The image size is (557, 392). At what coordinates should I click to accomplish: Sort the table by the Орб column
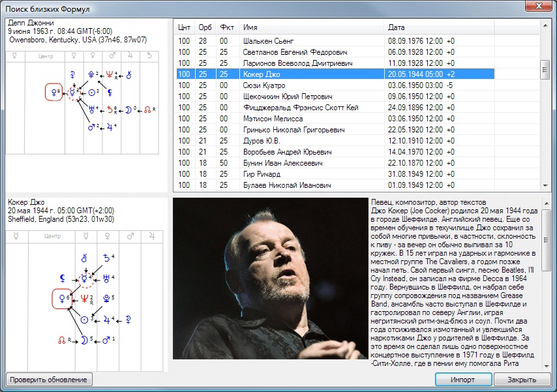(205, 27)
